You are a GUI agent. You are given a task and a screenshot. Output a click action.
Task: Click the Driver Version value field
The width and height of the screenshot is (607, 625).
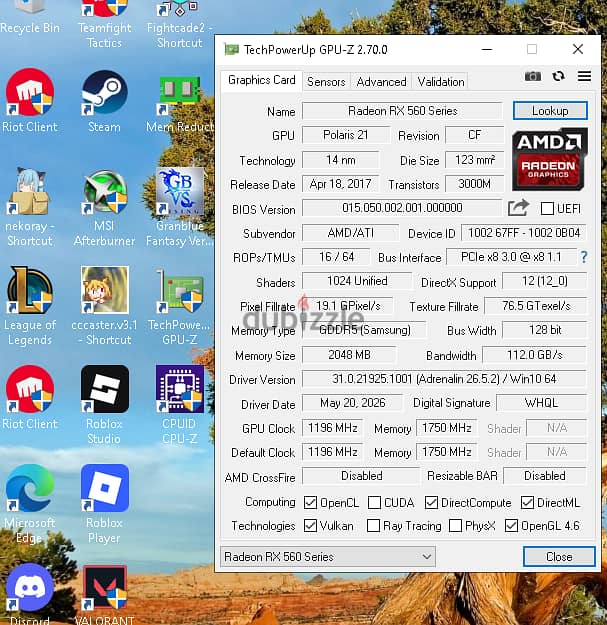tap(444, 379)
